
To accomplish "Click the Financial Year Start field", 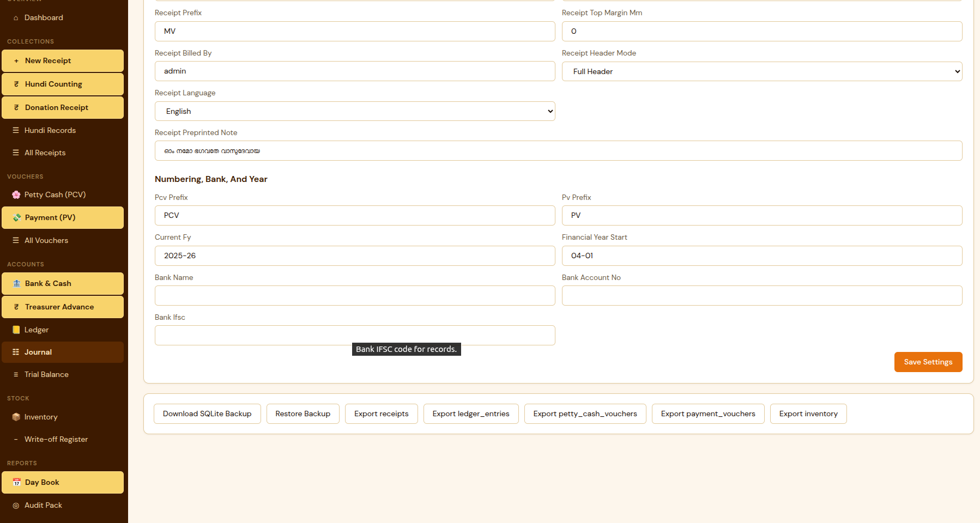I will (x=762, y=256).
